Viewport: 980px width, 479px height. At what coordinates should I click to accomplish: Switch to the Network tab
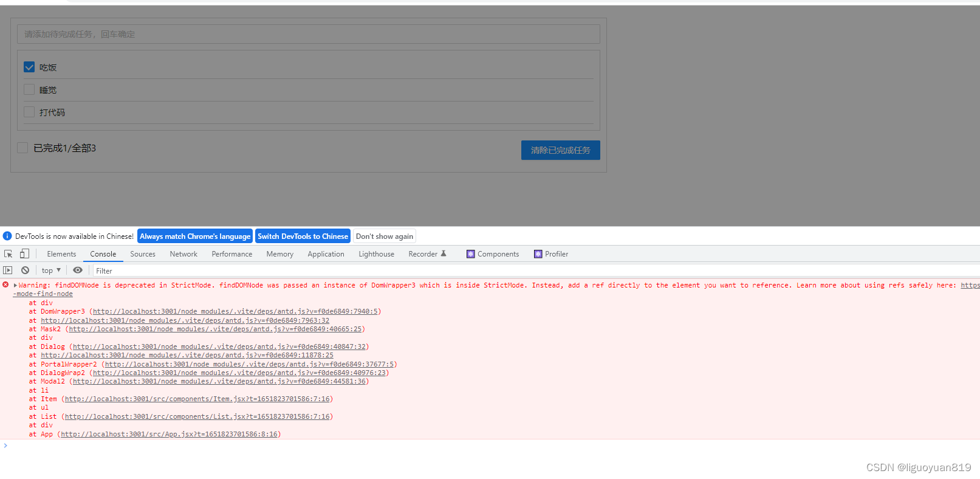click(x=183, y=254)
